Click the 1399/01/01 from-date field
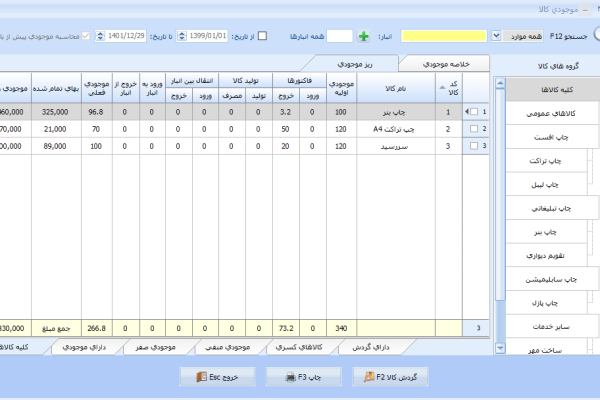600x400 pixels. (x=207, y=36)
